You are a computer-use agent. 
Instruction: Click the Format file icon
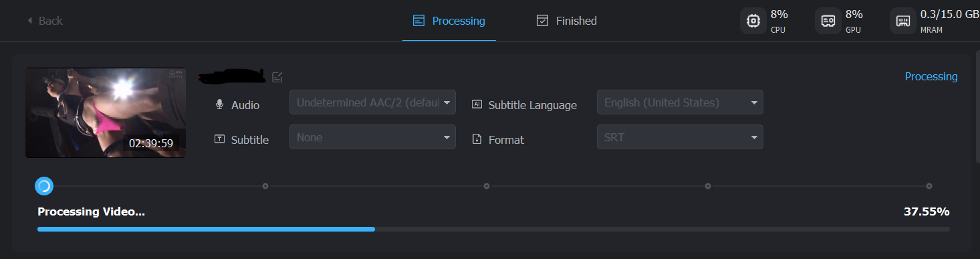coord(477,139)
